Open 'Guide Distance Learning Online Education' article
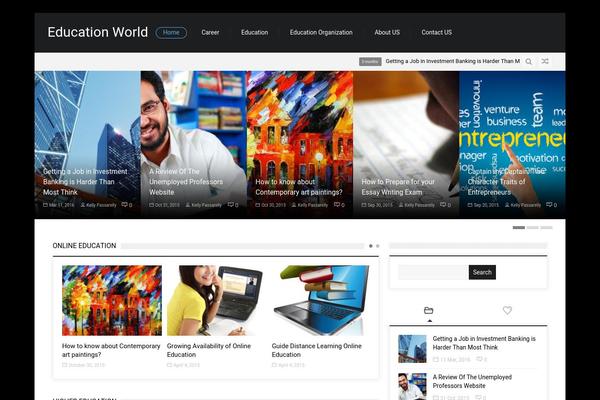Screen dimensions: 600x400 point(317,350)
